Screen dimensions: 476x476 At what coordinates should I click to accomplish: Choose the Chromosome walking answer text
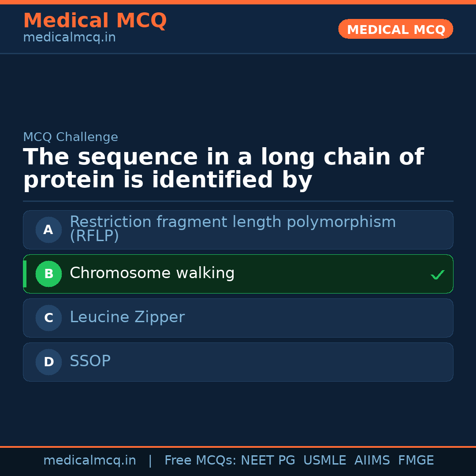point(152,273)
